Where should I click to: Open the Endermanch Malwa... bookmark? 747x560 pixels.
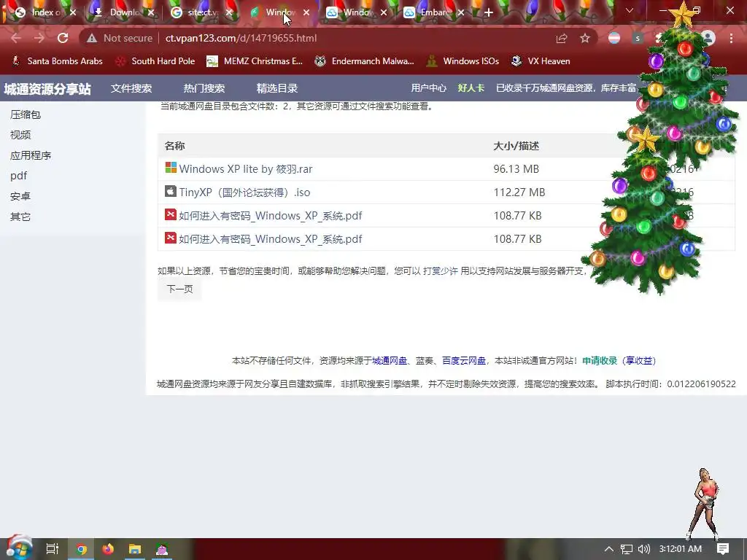coord(365,61)
